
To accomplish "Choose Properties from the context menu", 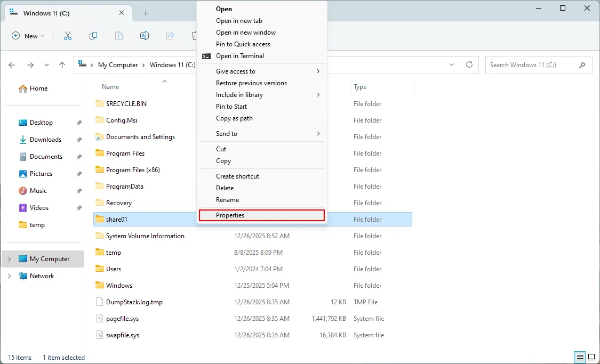I will (262, 215).
